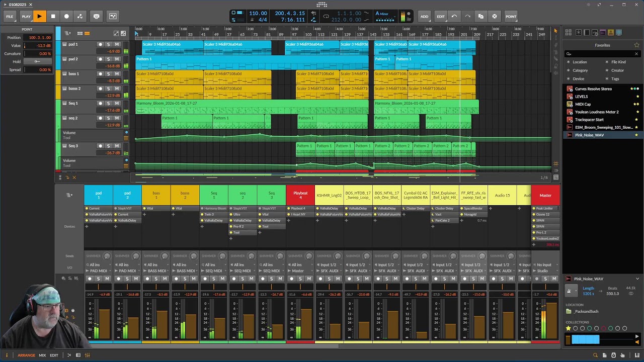The width and height of the screenshot is (644, 362).
Task: Mute the Seq 1 arranger track
Action: 117,103
